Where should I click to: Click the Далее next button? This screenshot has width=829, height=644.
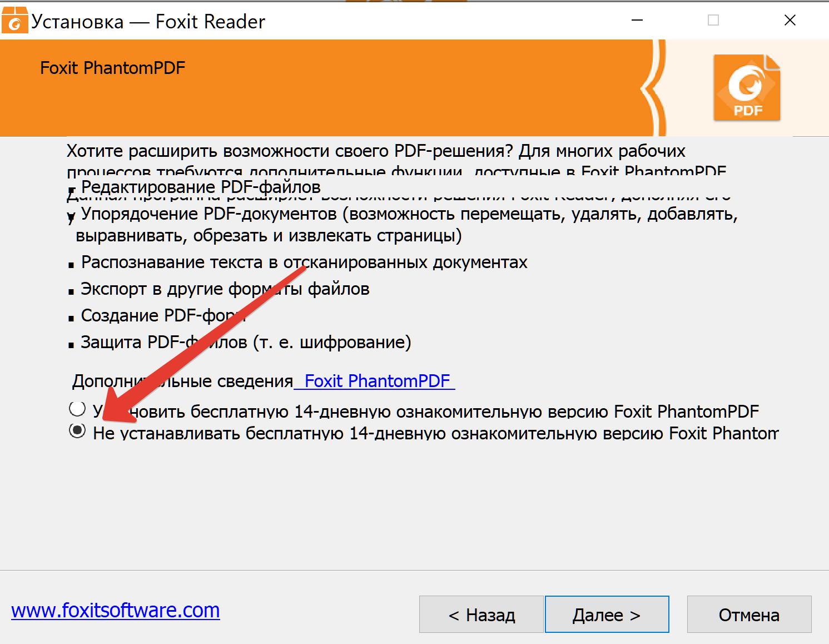[607, 615]
